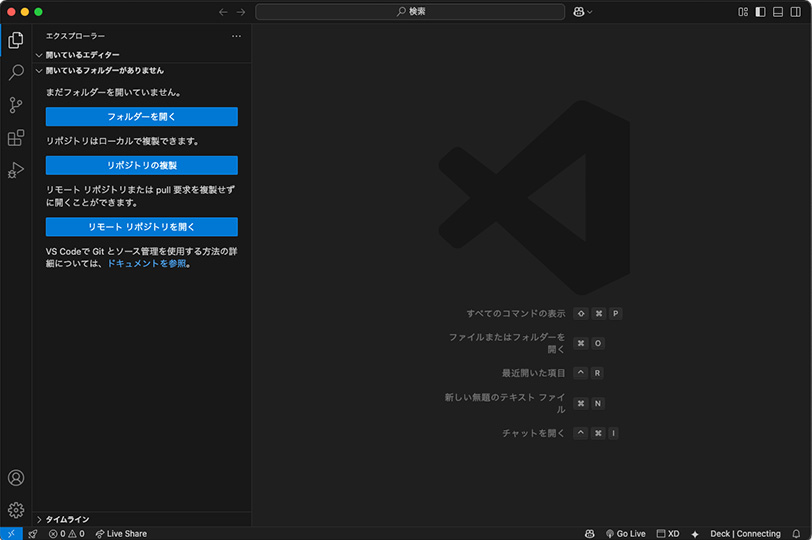Click the 検索 command center field
812x540 pixels.
[410, 12]
